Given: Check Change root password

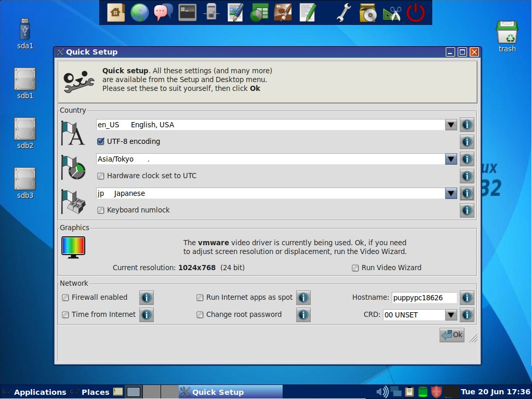Looking at the screenshot, I should point(200,314).
